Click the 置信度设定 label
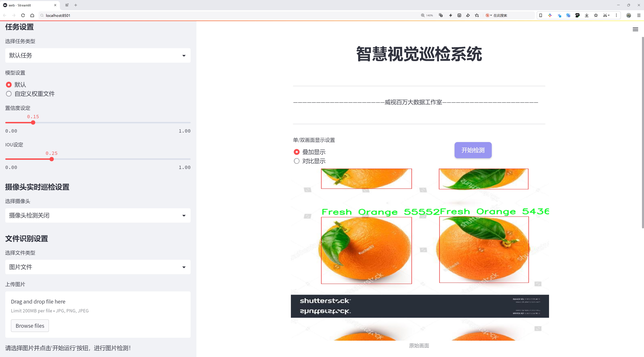644x357 pixels. 18,108
